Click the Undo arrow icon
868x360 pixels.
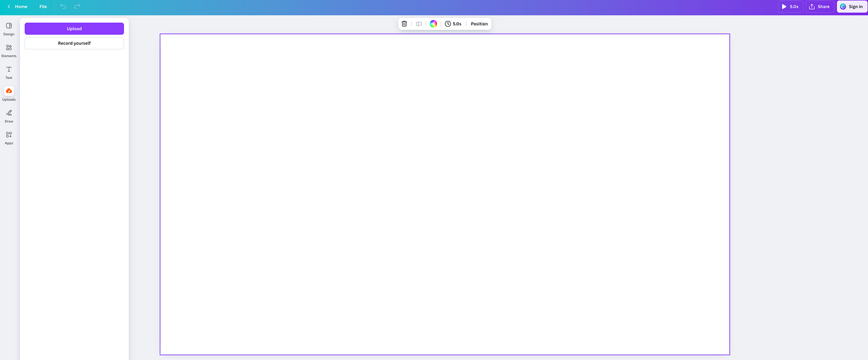tap(63, 7)
